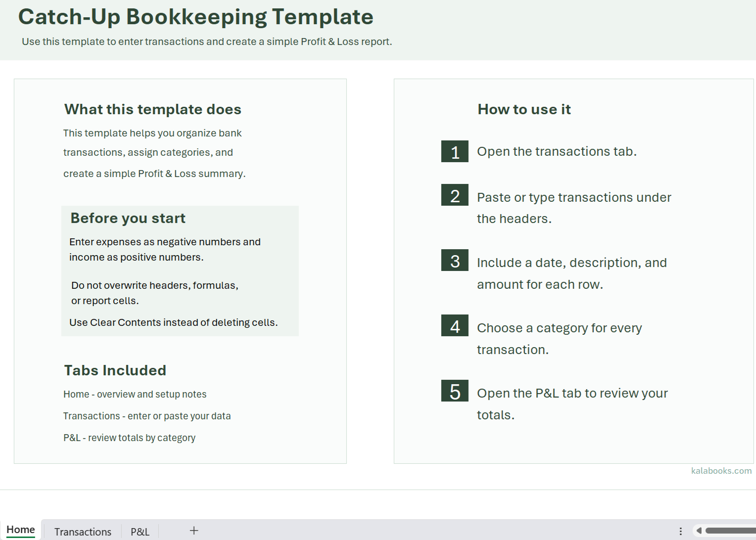Select step 5 text about P&L tab

(572, 404)
